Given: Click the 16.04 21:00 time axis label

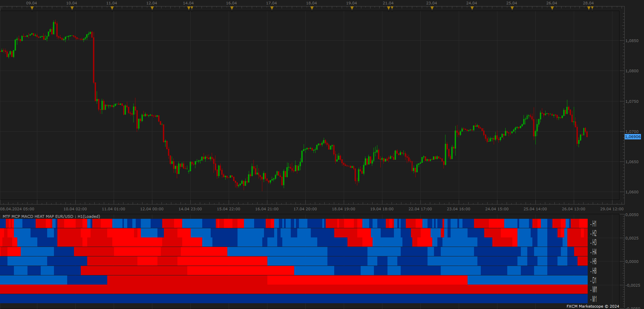Looking at the screenshot, I should click(267, 209).
